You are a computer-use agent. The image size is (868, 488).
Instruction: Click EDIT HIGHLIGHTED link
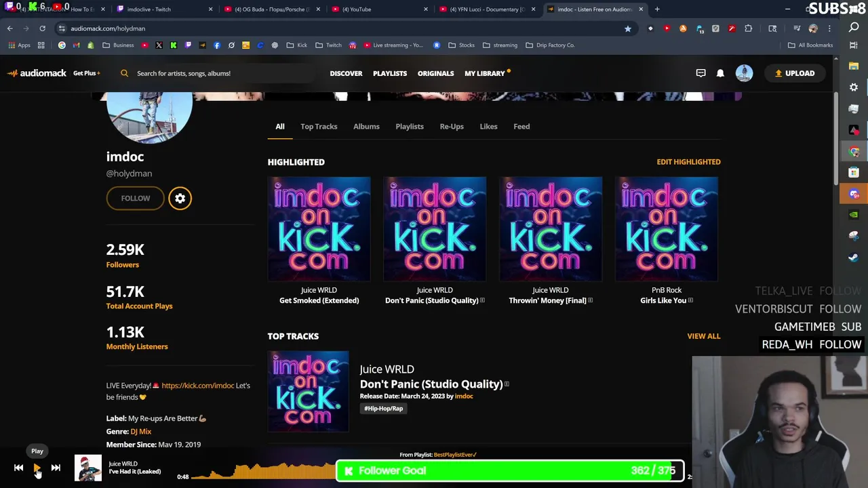[x=688, y=162]
